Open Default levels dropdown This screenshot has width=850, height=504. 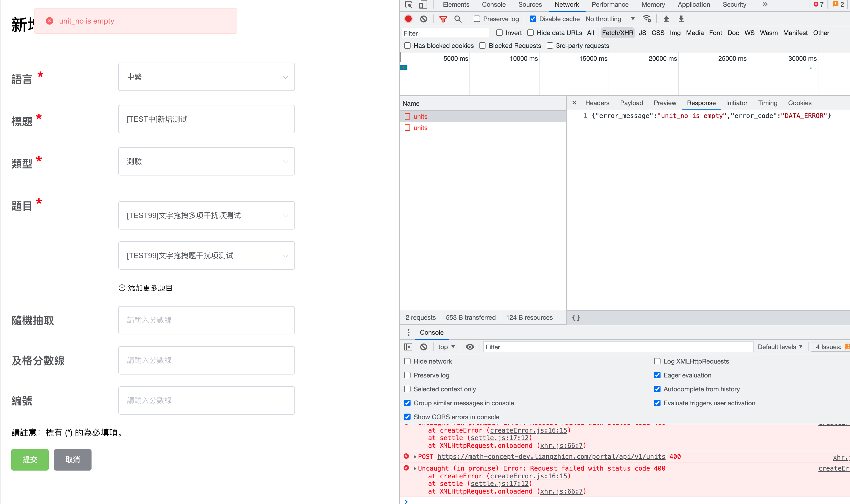pyautogui.click(x=780, y=347)
